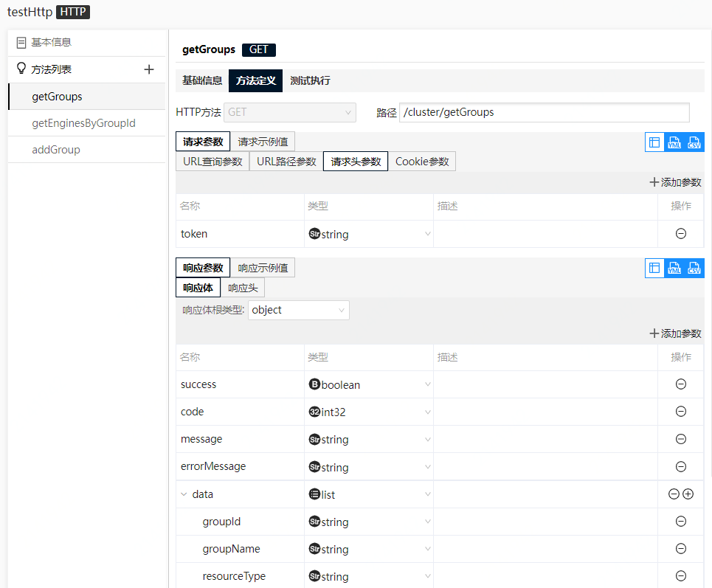Open the data list type dropdown
The image size is (712, 588).
point(369,494)
